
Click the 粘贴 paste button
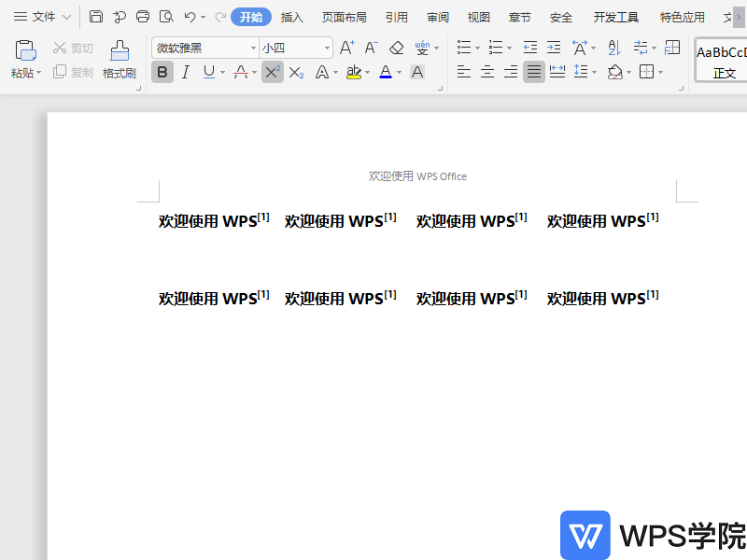point(25,59)
